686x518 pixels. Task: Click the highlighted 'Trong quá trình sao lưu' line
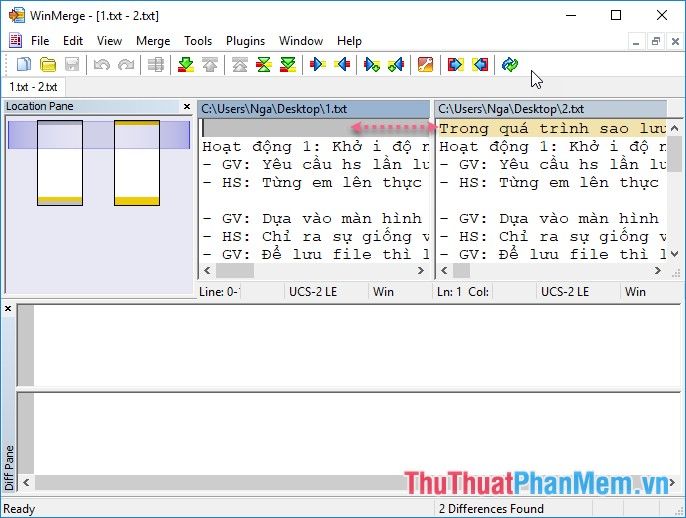coord(552,128)
